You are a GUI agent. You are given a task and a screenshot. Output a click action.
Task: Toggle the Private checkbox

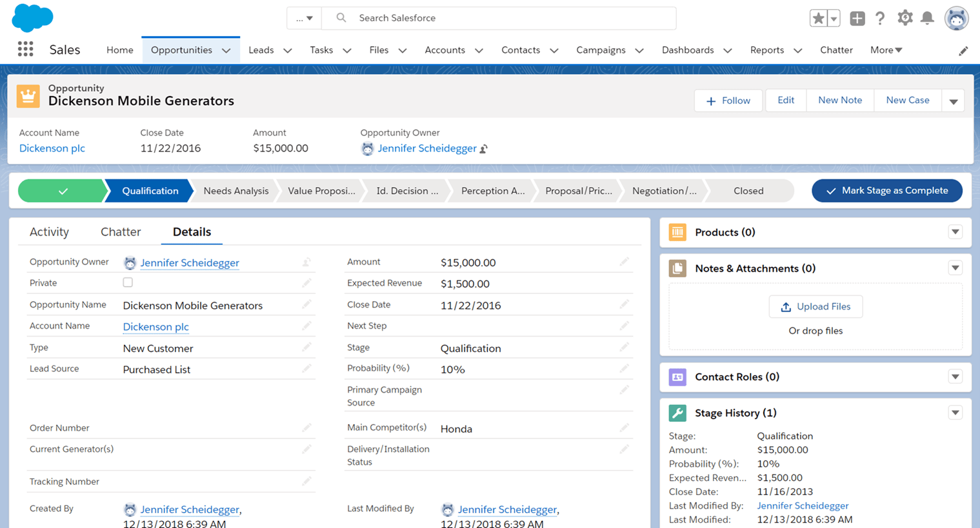pyautogui.click(x=128, y=282)
